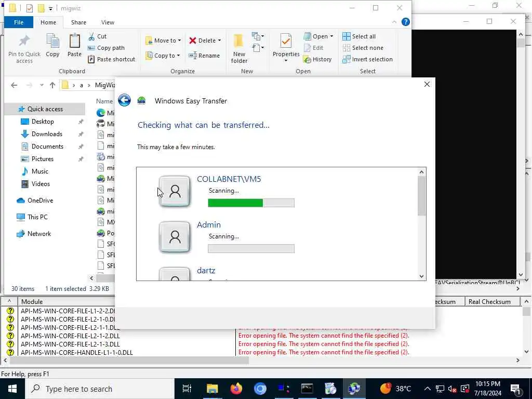Click the muted speaker tray icon
The image size is (532, 399).
click(452, 389)
